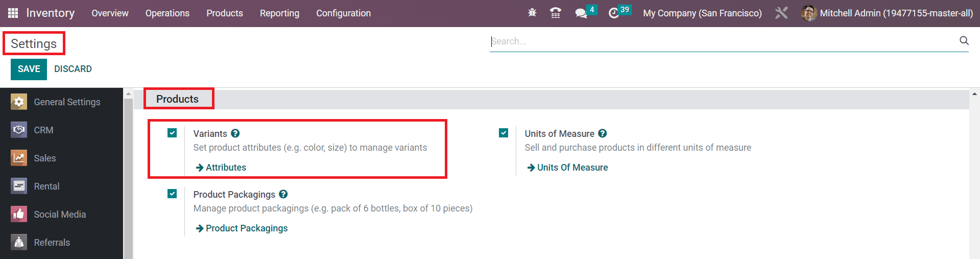Focus the settings search field
Image resolution: width=980 pixels, height=259 pixels.
coord(724,41)
